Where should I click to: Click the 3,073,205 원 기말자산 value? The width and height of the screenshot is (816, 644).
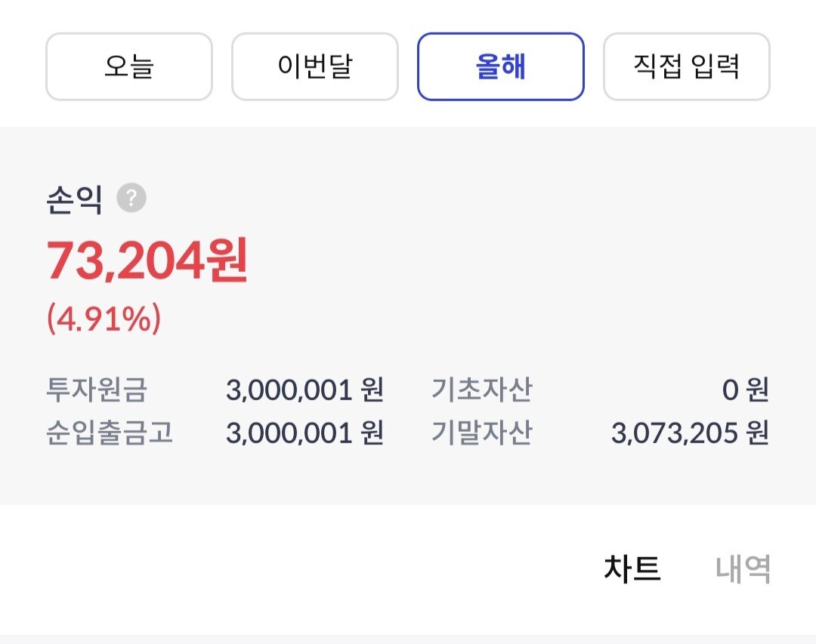[689, 433]
